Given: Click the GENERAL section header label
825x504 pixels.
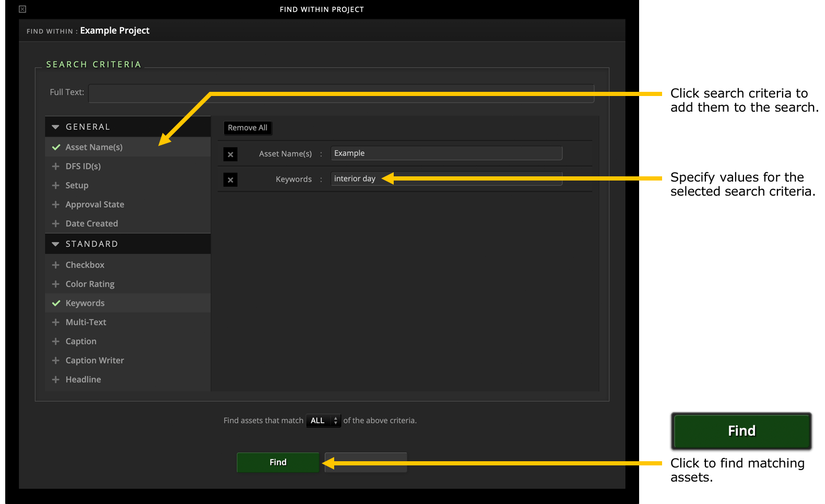Looking at the screenshot, I should 88,127.
